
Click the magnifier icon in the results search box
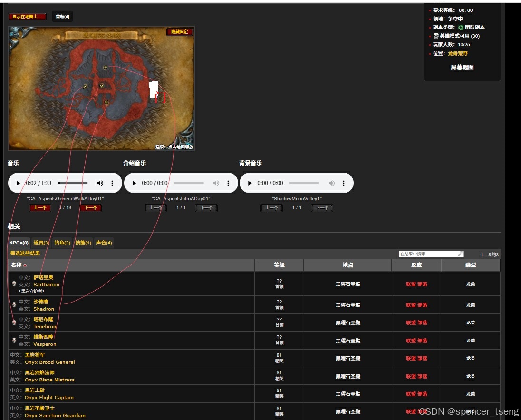(x=460, y=254)
